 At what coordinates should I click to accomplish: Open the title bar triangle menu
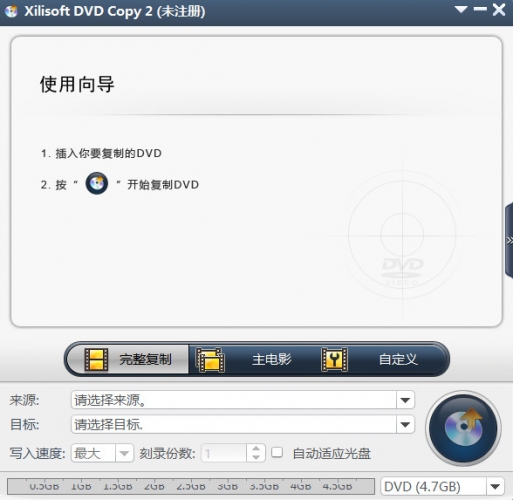click(x=461, y=10)
